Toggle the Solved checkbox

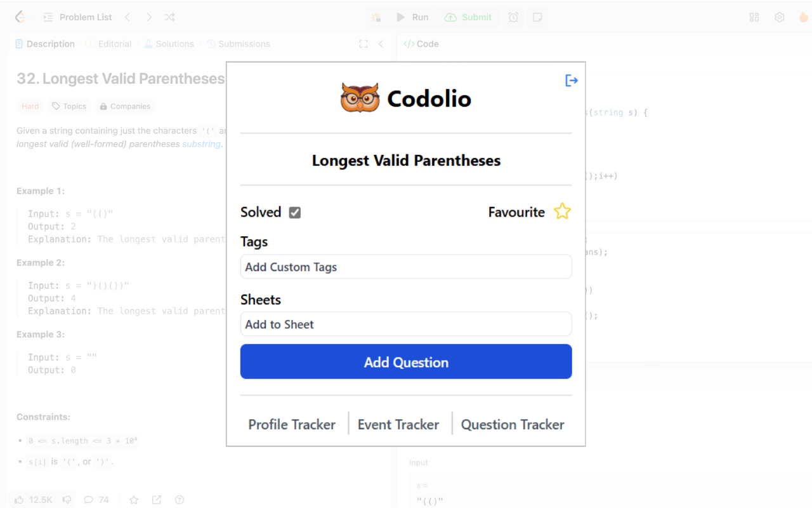295,213
